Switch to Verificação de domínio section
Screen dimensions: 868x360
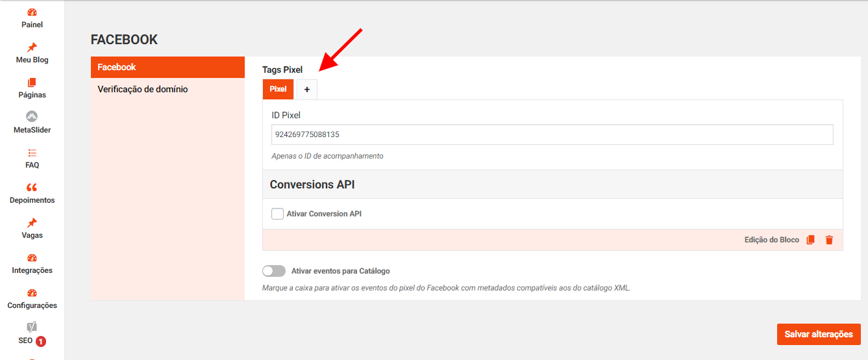coord(143,89)
